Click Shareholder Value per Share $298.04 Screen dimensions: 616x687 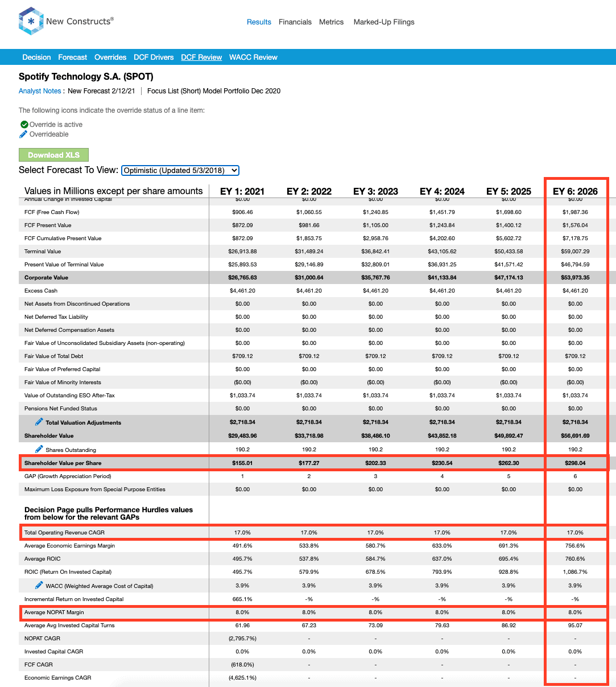pyautogui.click(x=575, y=463)
